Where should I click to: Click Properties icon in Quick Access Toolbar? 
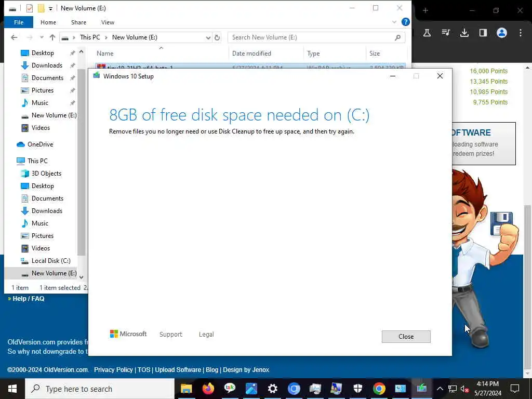[x=30, y=8]
